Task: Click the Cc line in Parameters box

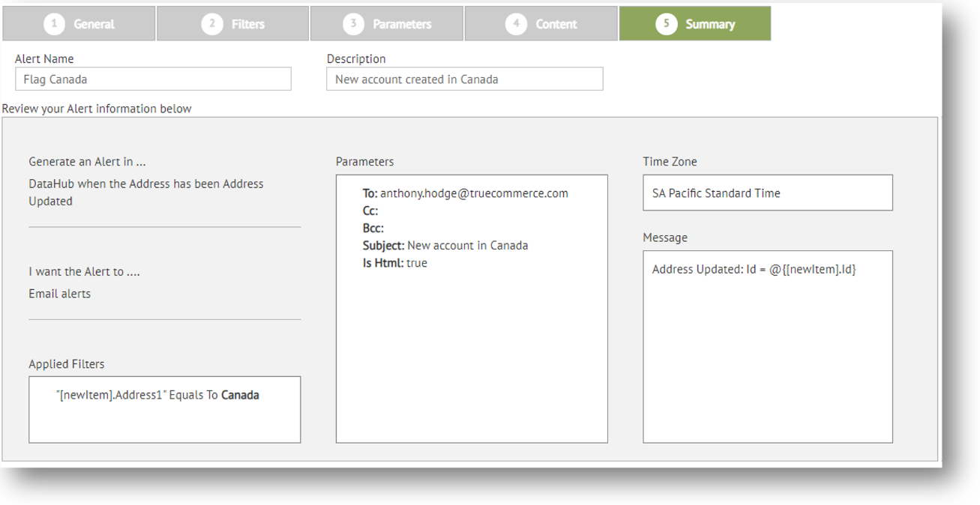Action: click(x=370, y=211)
